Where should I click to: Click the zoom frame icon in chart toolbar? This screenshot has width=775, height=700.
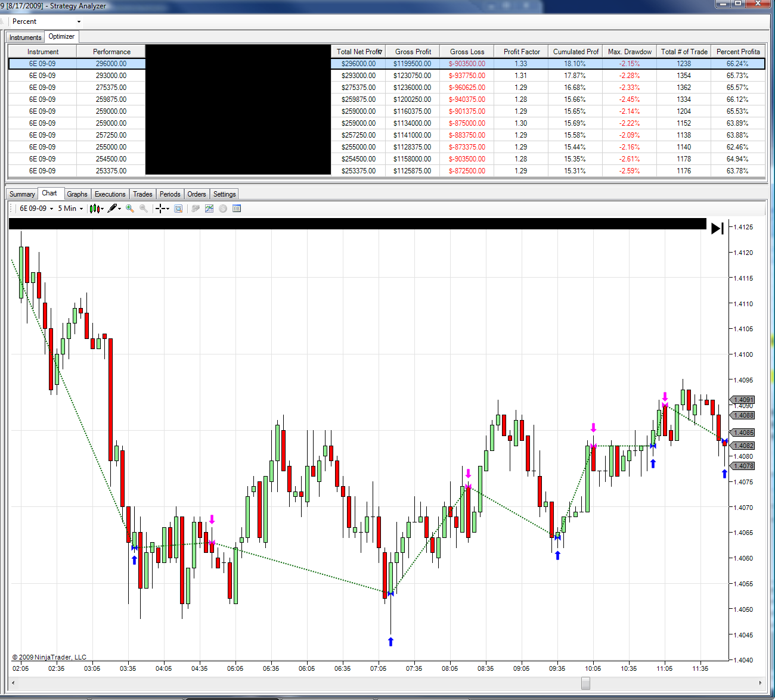coord(178,209)
